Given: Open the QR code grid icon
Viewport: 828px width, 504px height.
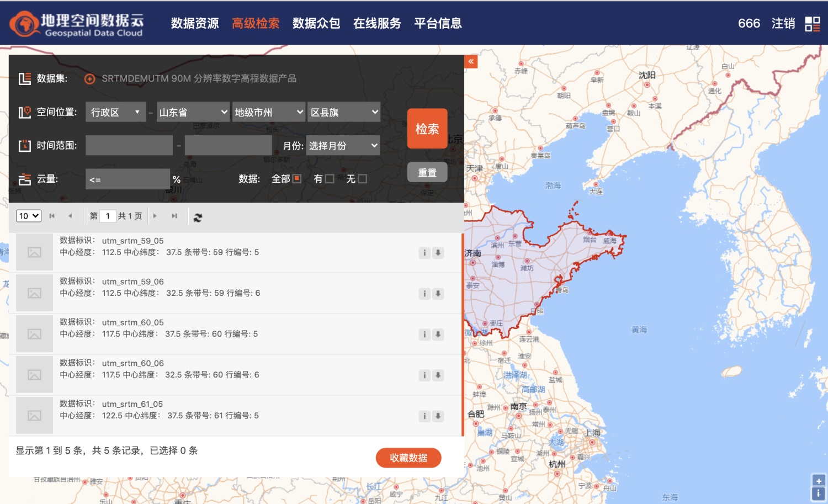Looking at the screenshot, I should [x=813, y=24].
